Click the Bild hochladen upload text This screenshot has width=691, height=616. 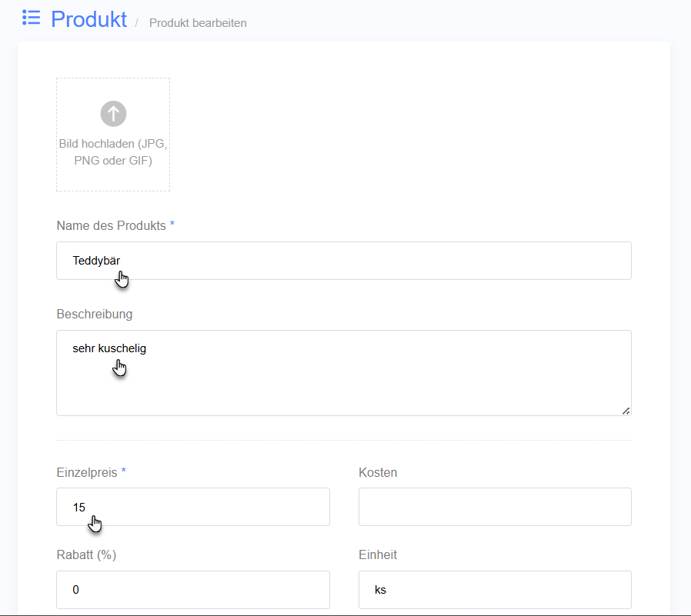tap(113, 152)
